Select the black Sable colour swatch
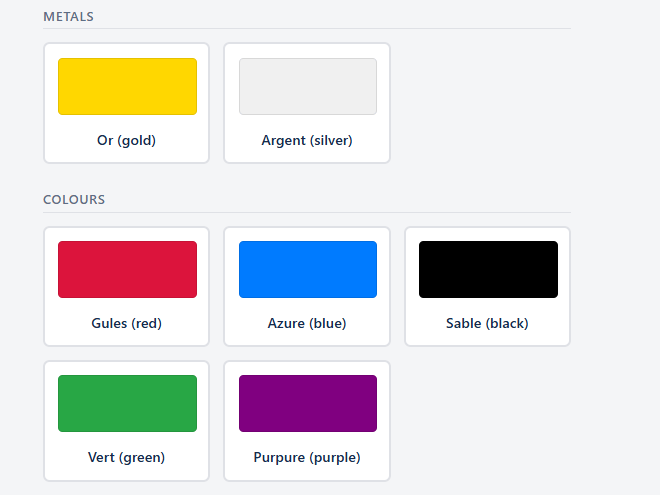The width and height of the screenshot is (660, 495). 488,269
